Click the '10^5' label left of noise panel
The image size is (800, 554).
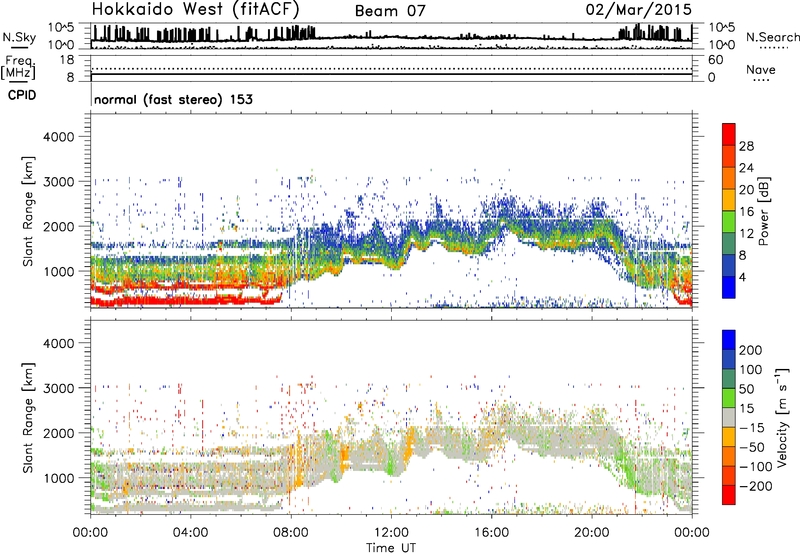click(x=61, y=27)
